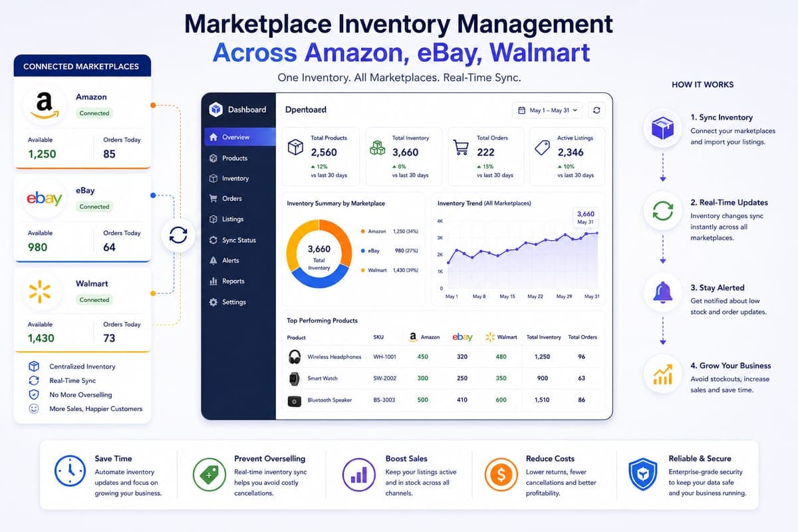The height and width of the screenshot is (532, 798).
Task: Click the eBay logo in Connected Marketplaces
Action: [x=44, y=198]
